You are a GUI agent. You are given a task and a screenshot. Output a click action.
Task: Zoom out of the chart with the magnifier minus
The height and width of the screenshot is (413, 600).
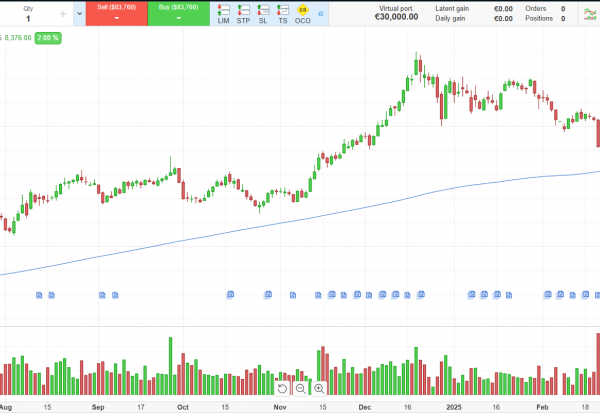coord(301,388)
